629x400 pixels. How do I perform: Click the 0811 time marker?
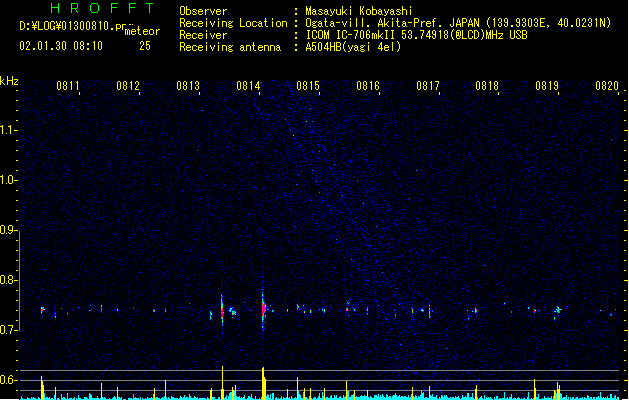[67, 86]
